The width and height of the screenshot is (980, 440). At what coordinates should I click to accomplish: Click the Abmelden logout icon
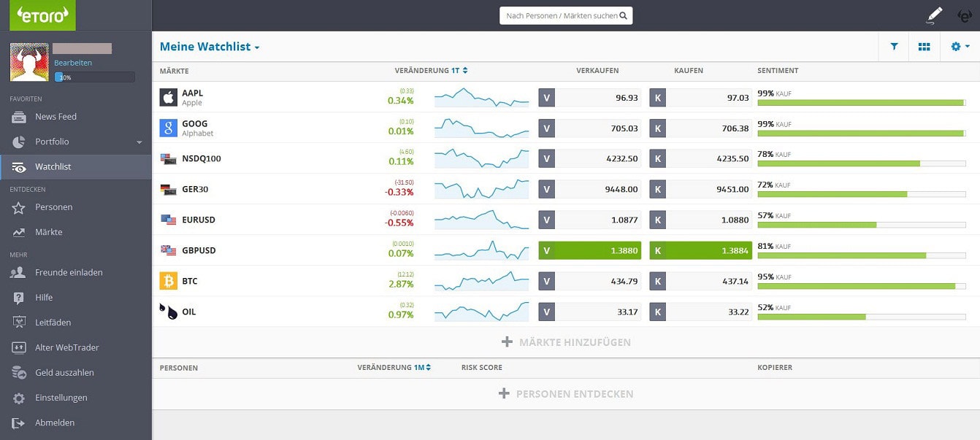click(x=19, y=422)
